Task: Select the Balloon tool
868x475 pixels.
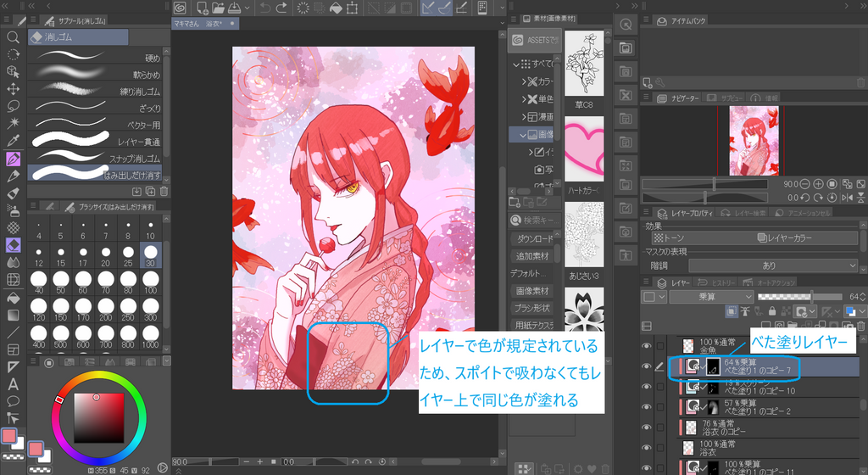Action: [x=14, y=401]
